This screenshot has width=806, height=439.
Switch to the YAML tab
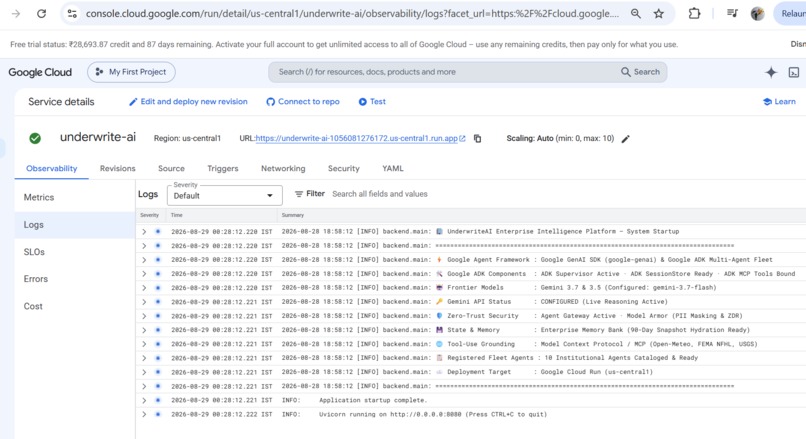[393, 168]
